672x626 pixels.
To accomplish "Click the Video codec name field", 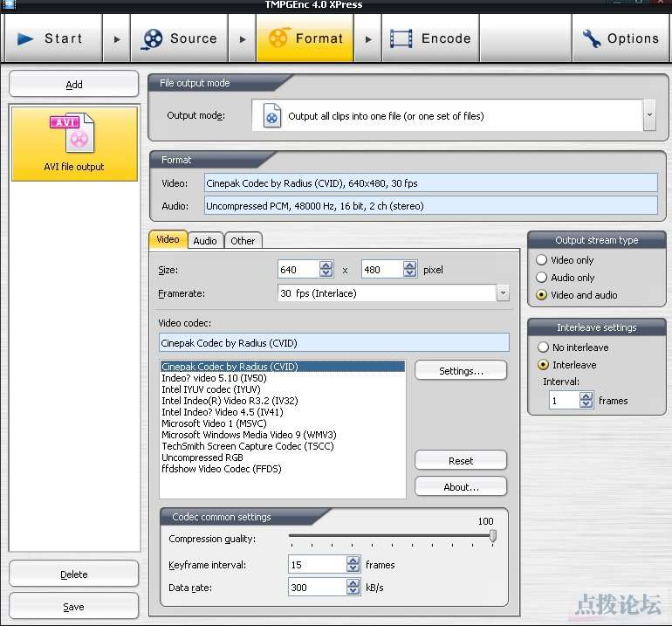I will pyautogui.click(x=334, y=342).
